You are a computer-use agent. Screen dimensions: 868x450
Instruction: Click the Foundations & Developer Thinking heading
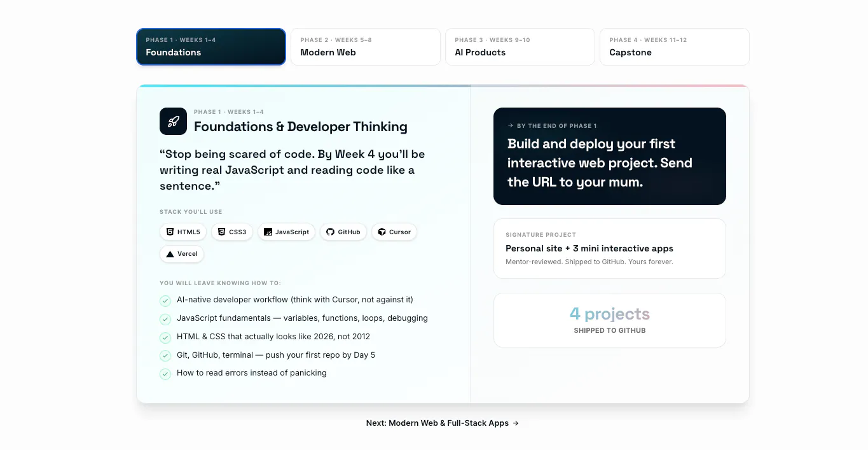tap(301, 127)
